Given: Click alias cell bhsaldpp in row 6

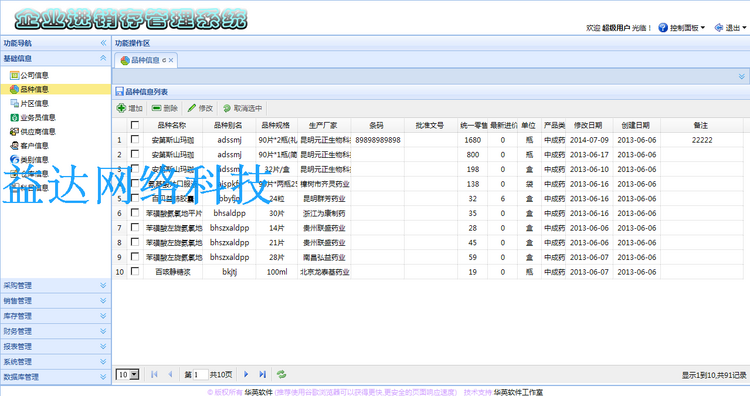Looking at the screenshot, I should coord(230,213).
